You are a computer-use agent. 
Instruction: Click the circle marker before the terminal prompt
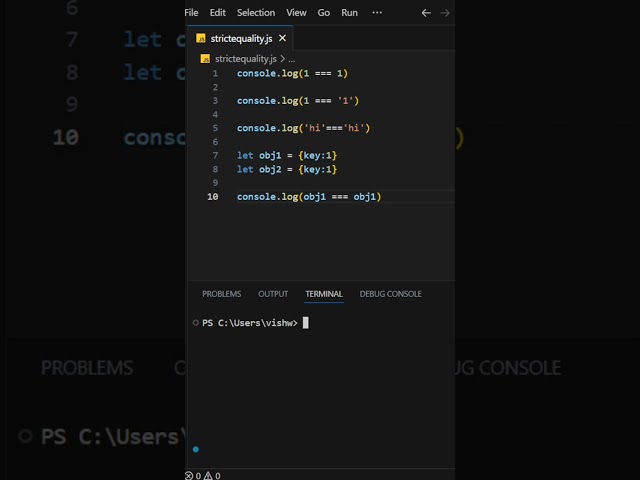click(196, 323)
